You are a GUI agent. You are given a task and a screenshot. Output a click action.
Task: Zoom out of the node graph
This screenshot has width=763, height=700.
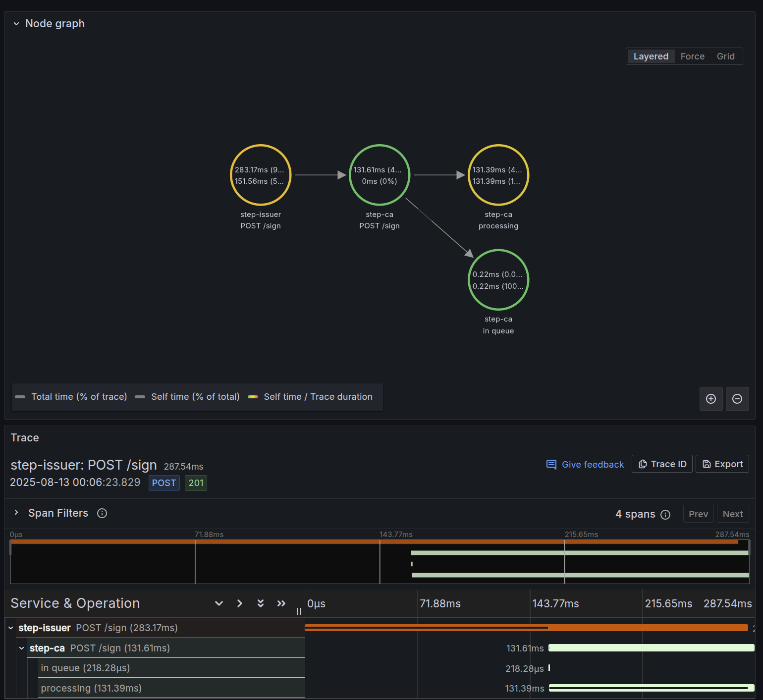coord(737,399)
